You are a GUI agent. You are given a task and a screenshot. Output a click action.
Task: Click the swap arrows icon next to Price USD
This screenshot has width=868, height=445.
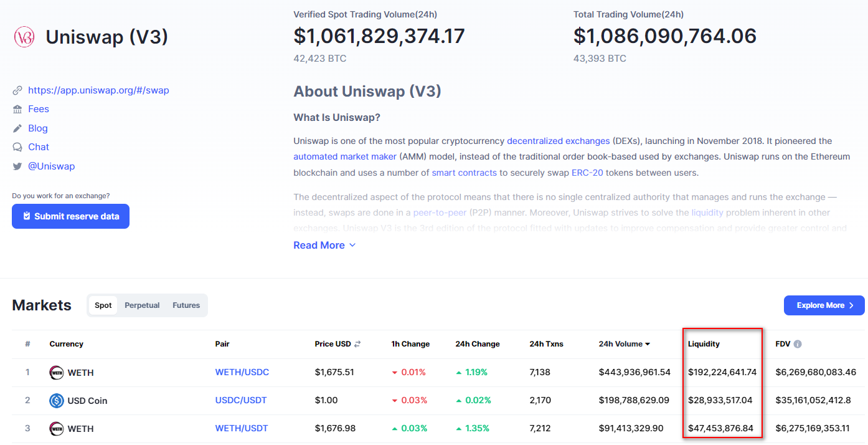click(358, 344)
